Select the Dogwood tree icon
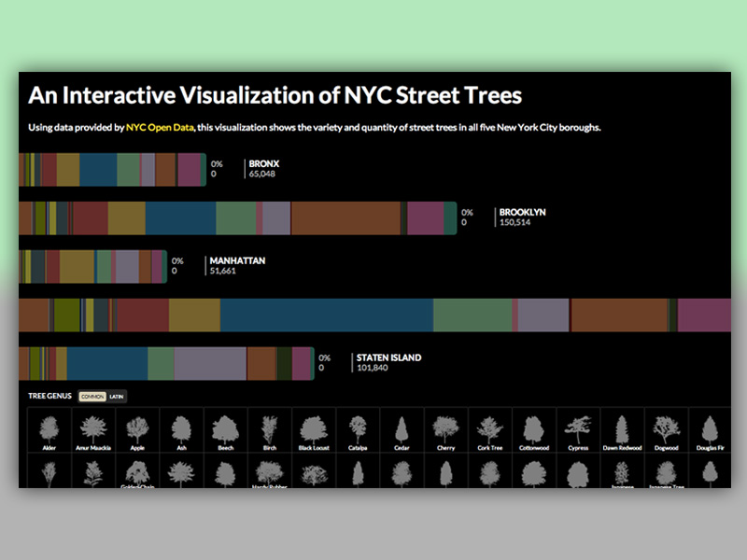Viewport: 747px width, 560px height. tap(665, 429)
